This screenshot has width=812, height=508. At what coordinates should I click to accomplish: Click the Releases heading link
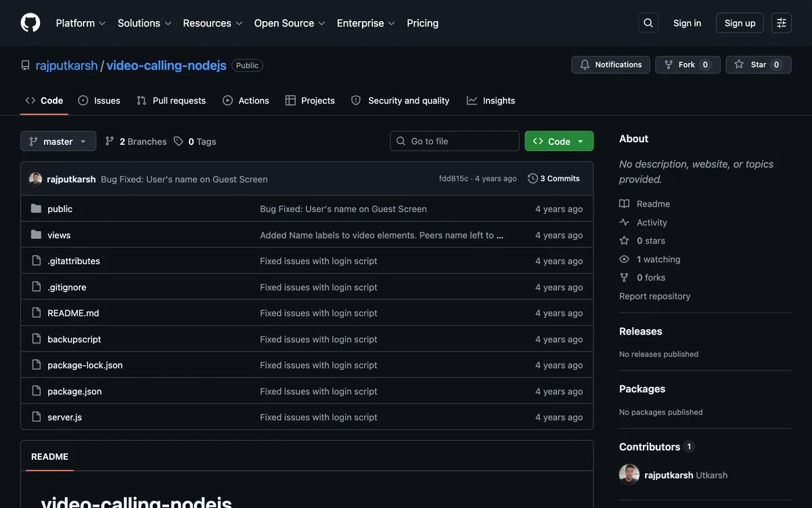640,331
